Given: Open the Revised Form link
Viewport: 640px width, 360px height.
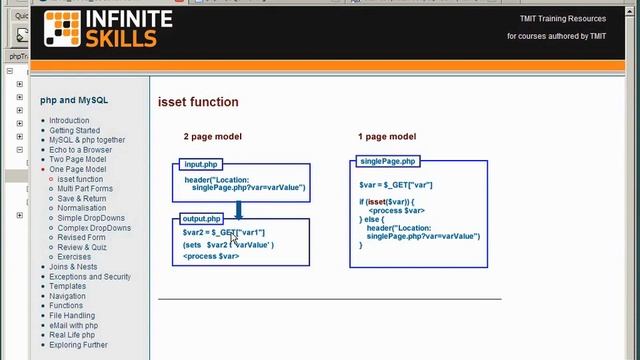Looking at the screenshot, I should click(x=81, y=237).
